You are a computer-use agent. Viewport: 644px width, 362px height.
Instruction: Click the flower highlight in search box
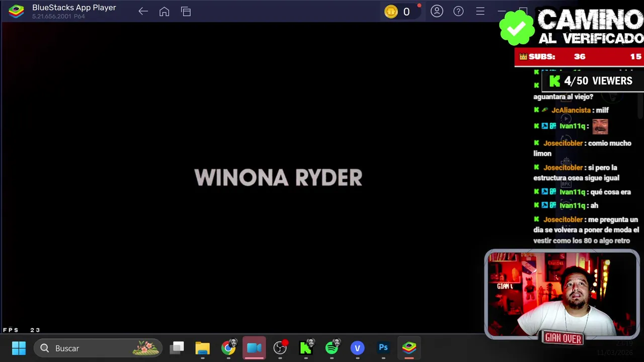point(145,348)
